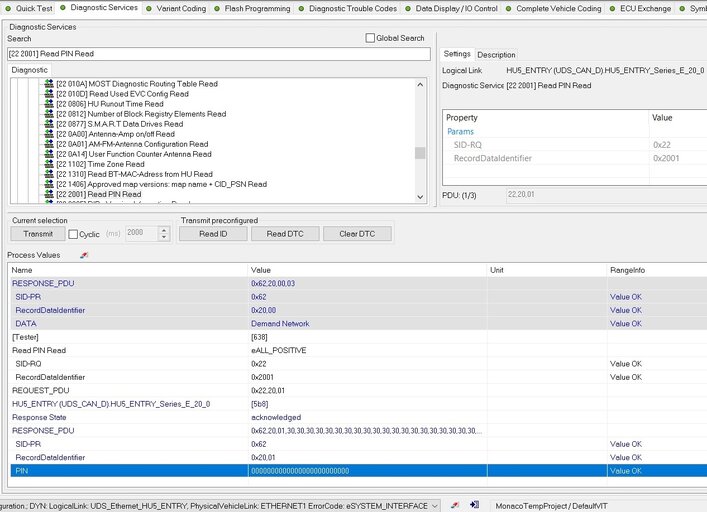Enable the Global Search checkbox
Screen dimensions: 707x512
[371, 38]
